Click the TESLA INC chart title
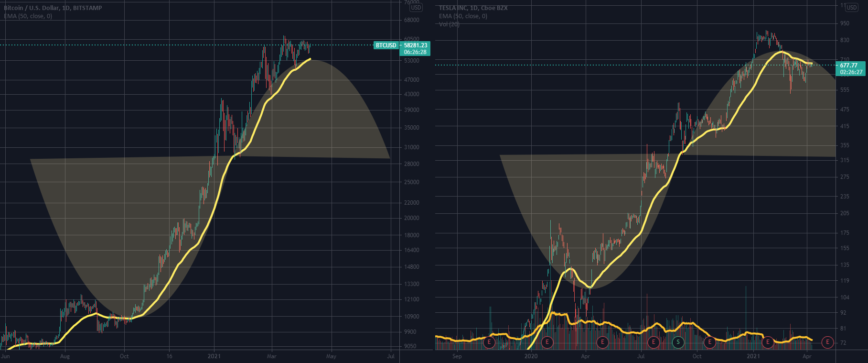 click(x=473, y=8)
